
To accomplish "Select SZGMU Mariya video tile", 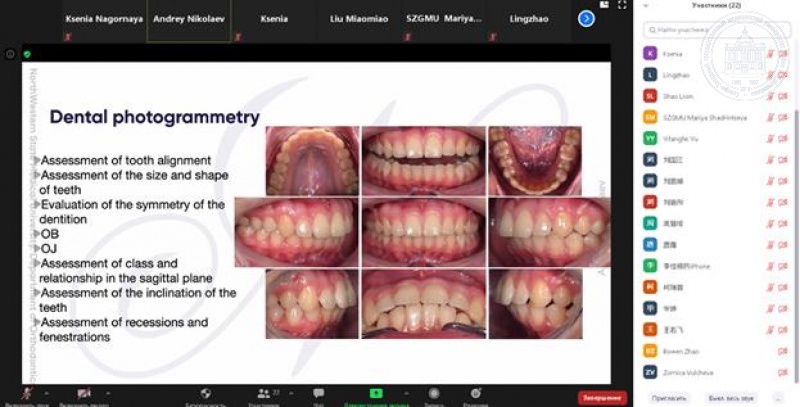I will coord(444,20).
